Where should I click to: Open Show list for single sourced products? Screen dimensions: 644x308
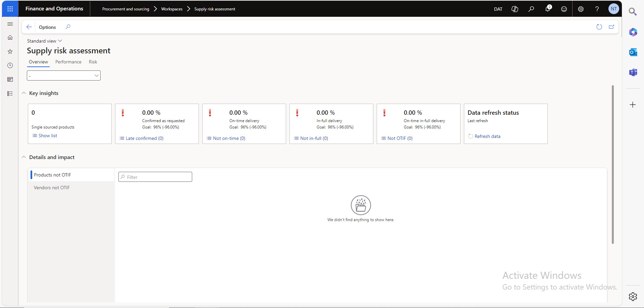48,136
